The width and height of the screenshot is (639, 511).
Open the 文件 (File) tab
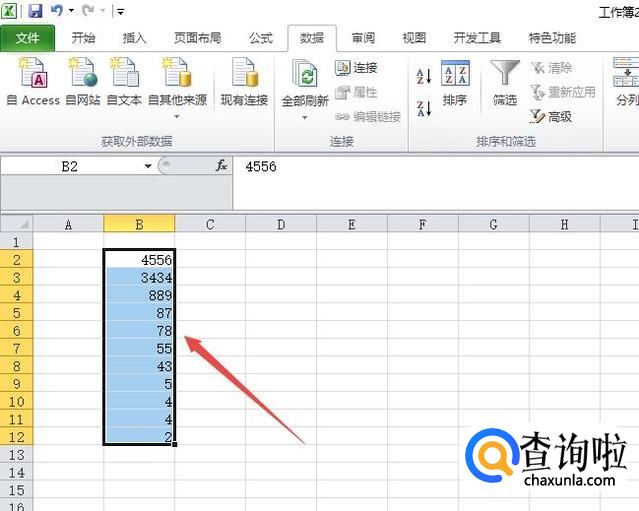coord(27,38)
